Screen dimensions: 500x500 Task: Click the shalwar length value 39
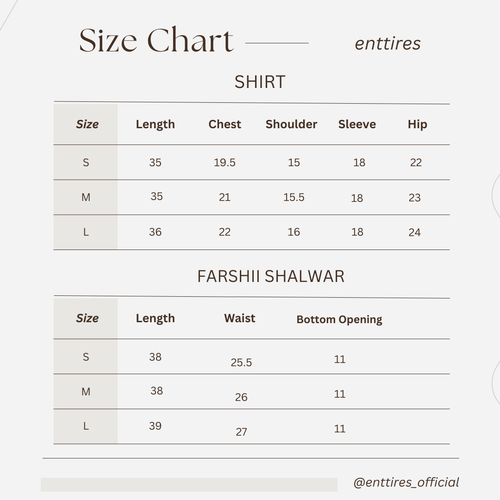[x=155, y=426]
